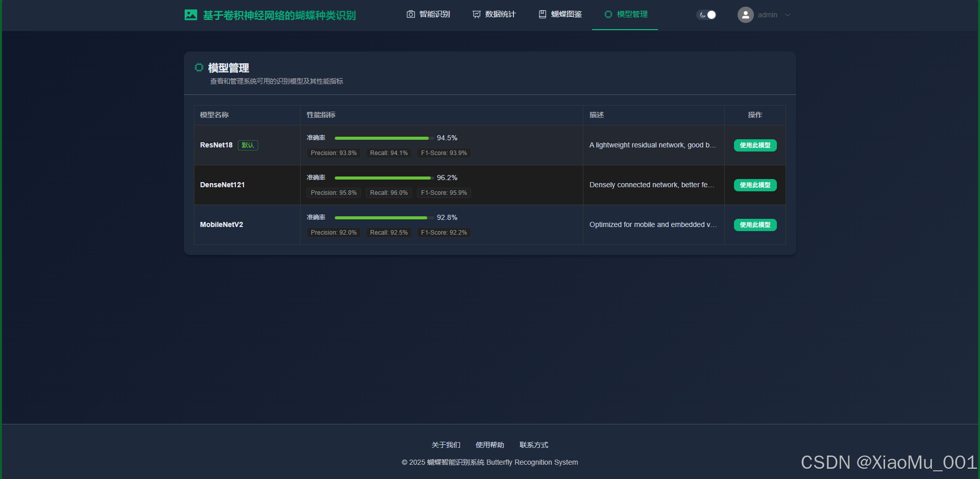Open the 智能识别 menu tab
Viewport: 980px width, 479px height.
428,14
